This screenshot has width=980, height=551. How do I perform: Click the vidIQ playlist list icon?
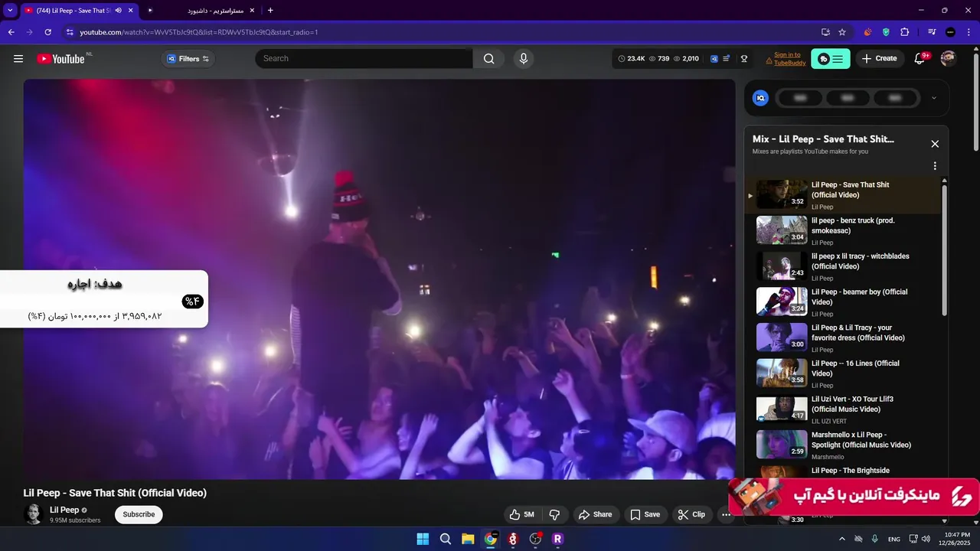727,59
